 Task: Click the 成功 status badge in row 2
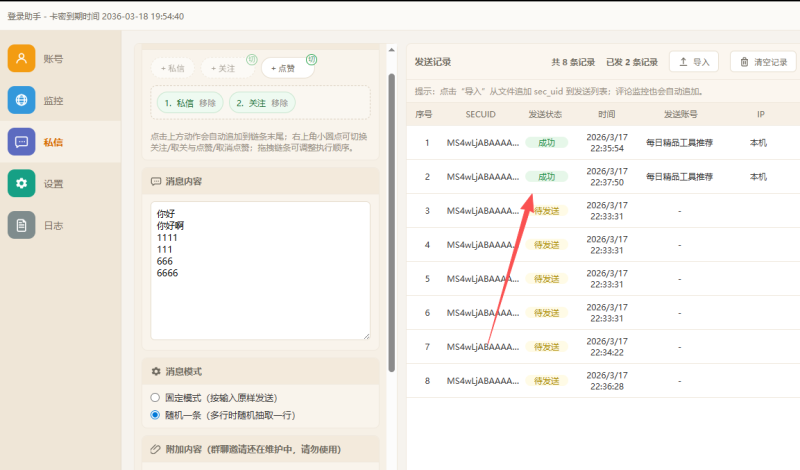pyautogui.click(x=546, y=177)
